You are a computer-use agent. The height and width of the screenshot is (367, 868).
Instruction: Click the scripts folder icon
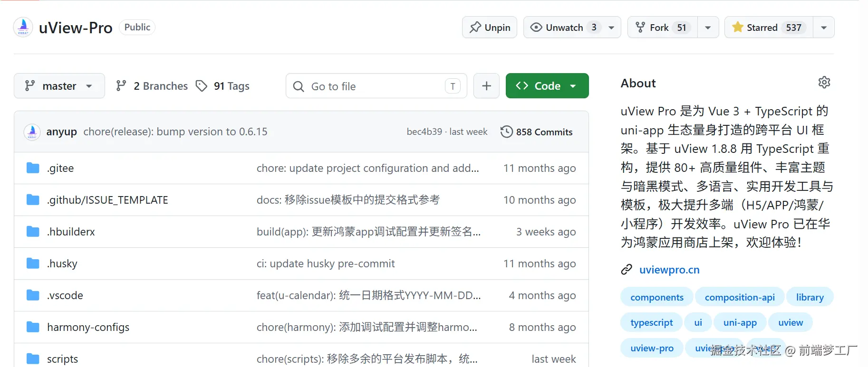33,359
